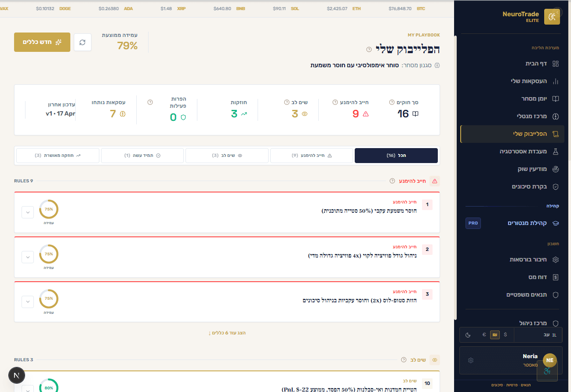
Task: Click the NeuroTrade Elite logo icon
Action: click(x=552, y=17)
